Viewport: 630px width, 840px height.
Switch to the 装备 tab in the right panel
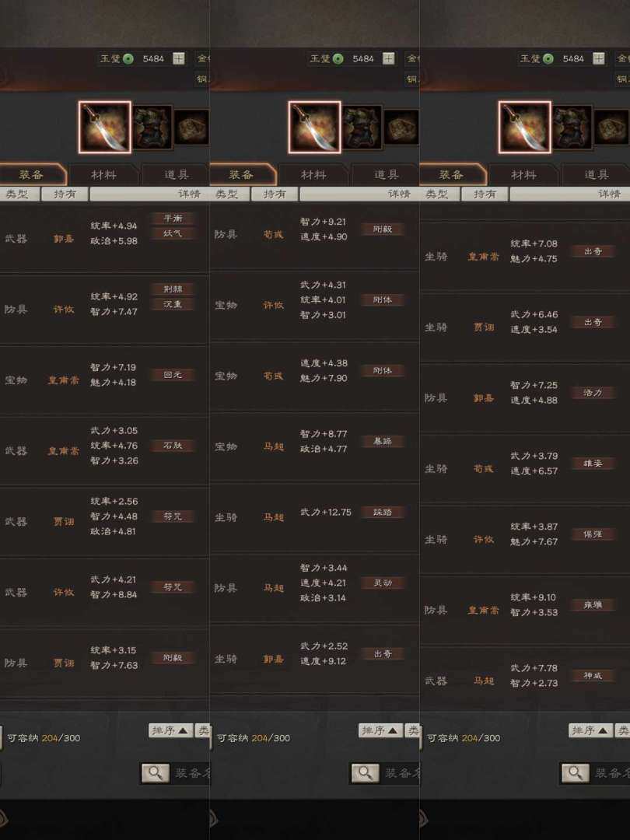[451, 175]
